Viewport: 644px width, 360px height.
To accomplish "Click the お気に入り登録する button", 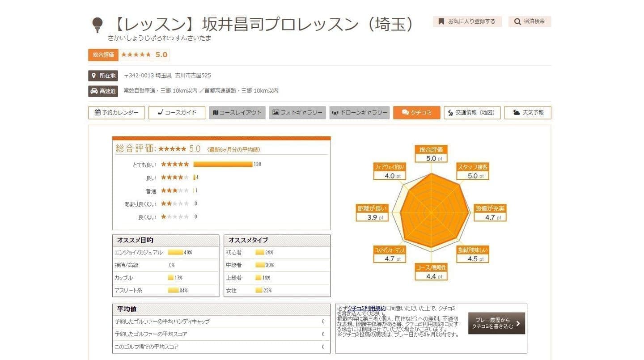I will point(467,21).
